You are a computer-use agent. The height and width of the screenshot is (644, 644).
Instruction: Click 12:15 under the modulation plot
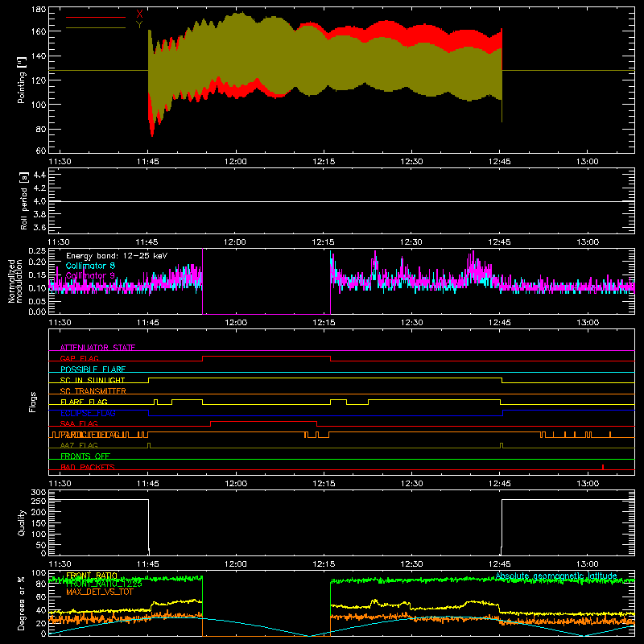point(324,323)
